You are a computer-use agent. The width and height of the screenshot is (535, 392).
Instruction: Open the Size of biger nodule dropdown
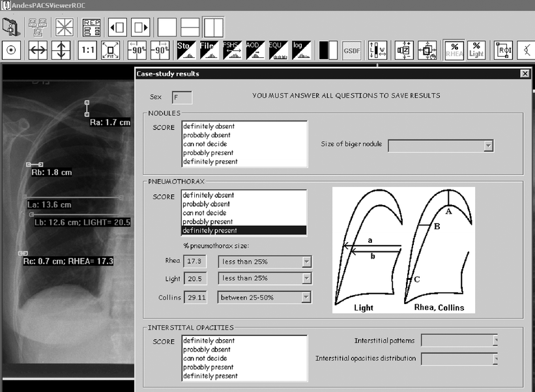coord(488,145)
